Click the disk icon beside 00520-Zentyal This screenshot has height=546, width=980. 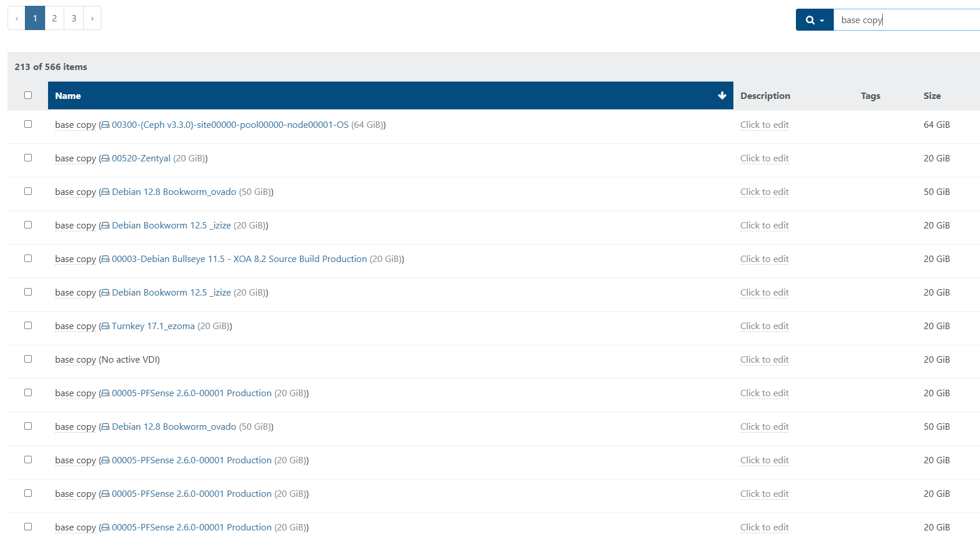point(105,158)
